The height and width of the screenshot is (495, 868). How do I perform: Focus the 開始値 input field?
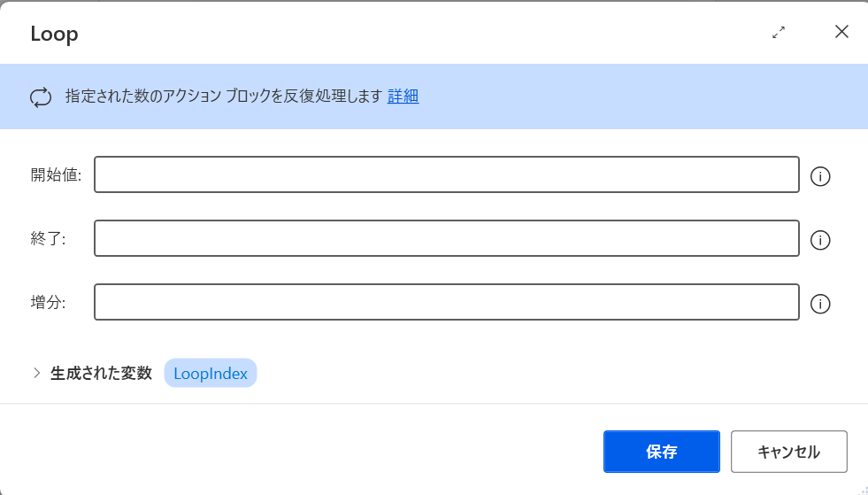[x=447, y=174]
